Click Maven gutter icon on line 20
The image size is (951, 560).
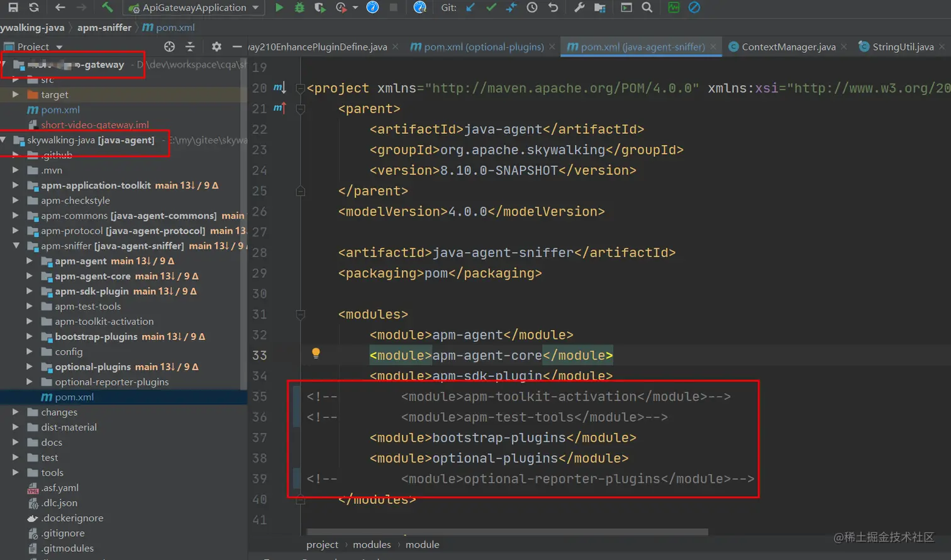pos(279,88)
